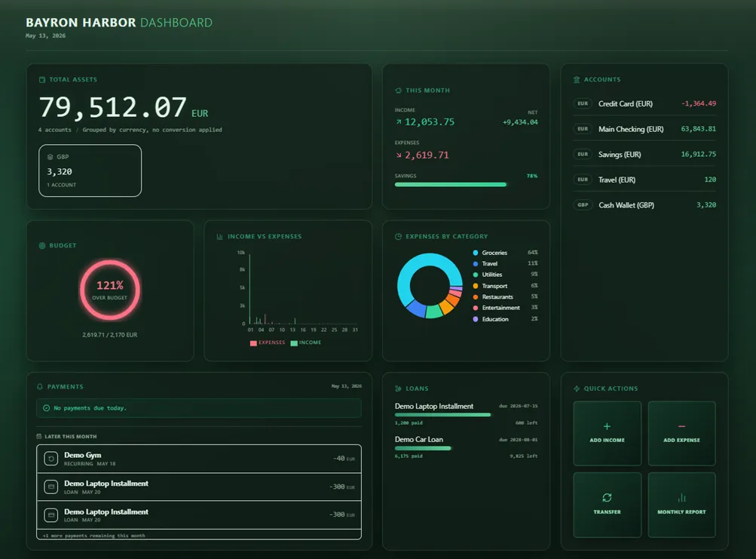Click the -40 EUR Demo Gym amount
The image size is (756, 559).
344,459
